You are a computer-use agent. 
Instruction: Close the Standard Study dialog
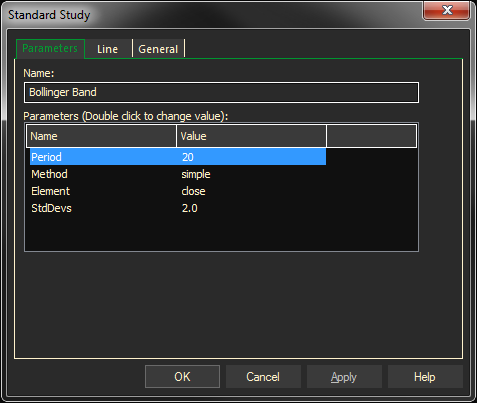447,10
